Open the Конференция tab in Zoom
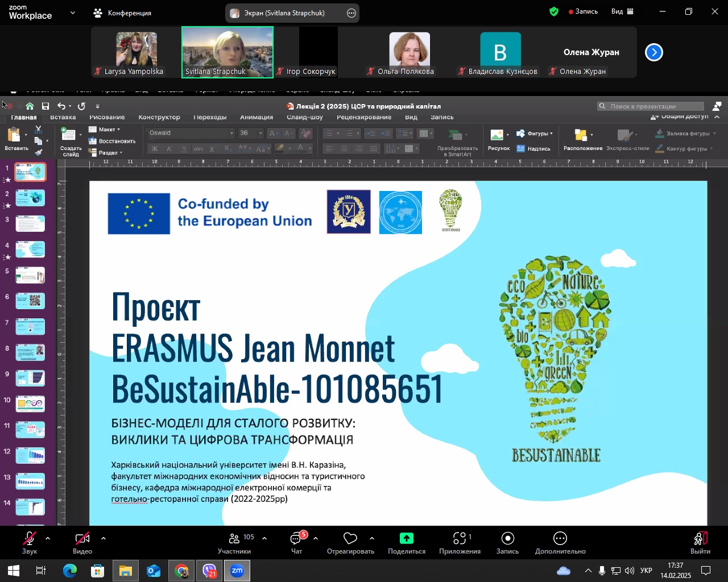Image resolution: width=728 pixels, height=582 pixels. (122, 13)
